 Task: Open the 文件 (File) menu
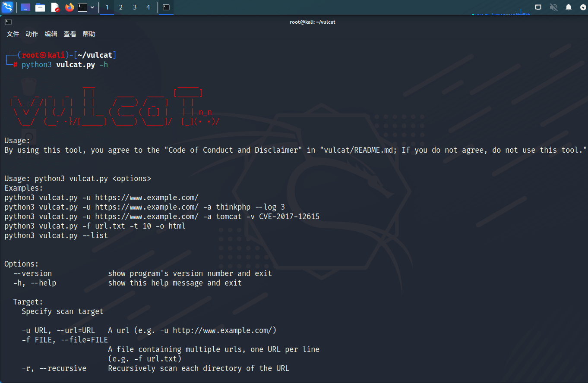click(13, 34)
